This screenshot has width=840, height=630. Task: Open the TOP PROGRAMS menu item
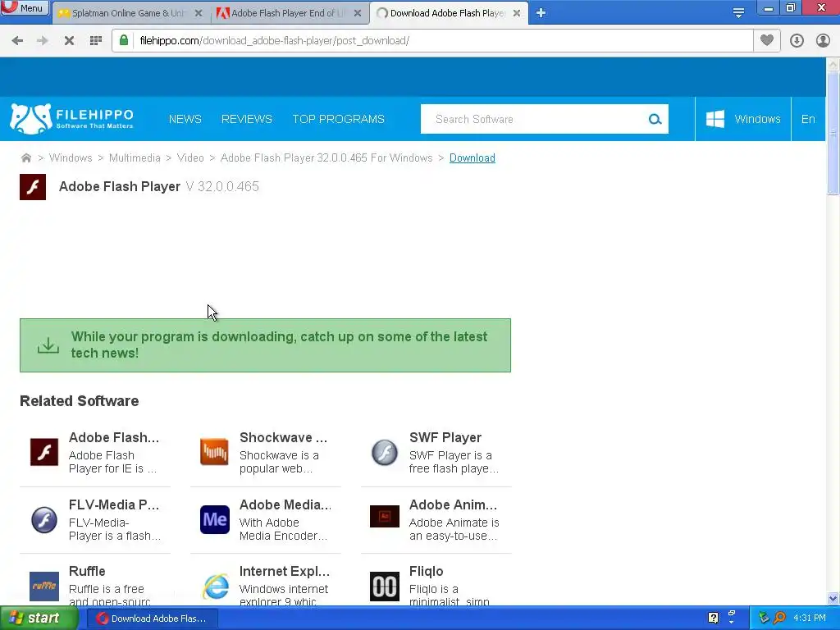(339, 119)
